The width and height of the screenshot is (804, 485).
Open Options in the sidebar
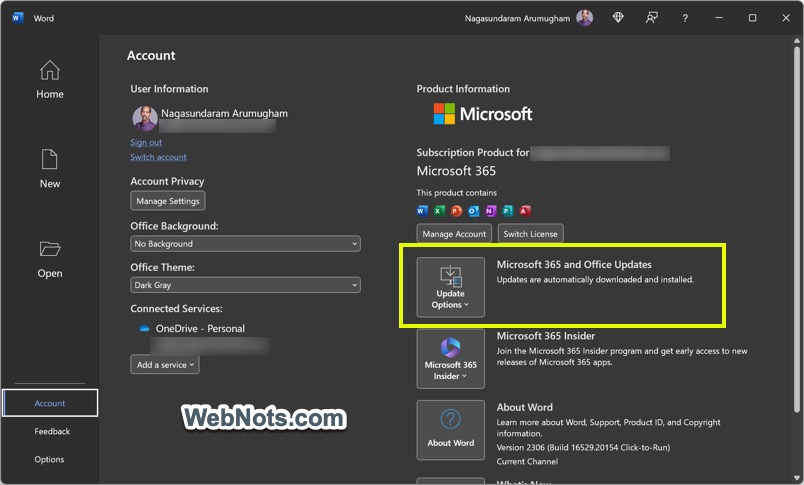click(x=49, y=460)
